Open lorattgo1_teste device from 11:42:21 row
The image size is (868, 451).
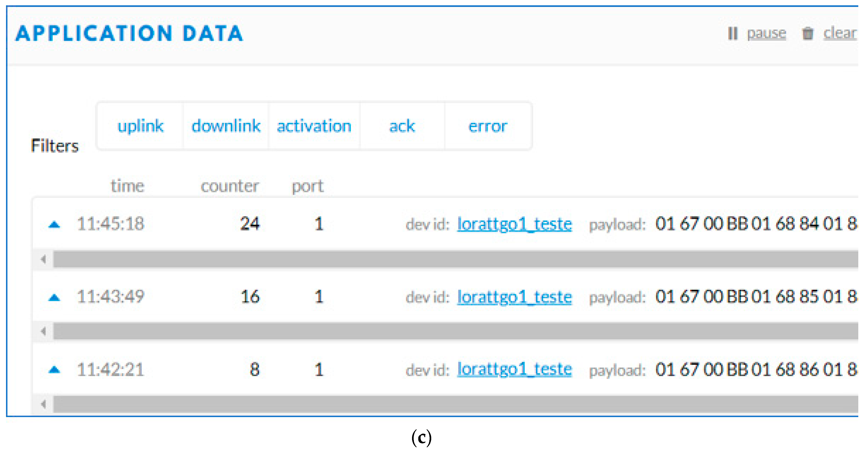point(514,369)
